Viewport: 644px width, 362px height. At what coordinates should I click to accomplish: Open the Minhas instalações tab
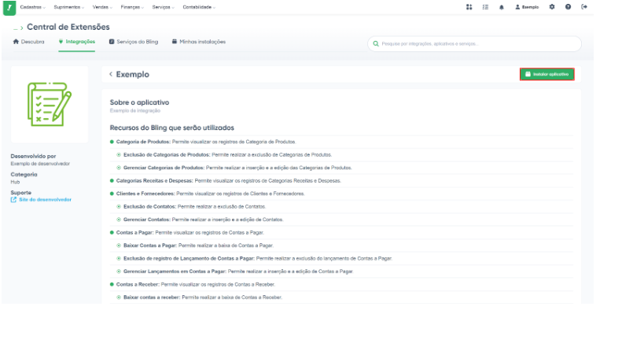click(198, 42)
